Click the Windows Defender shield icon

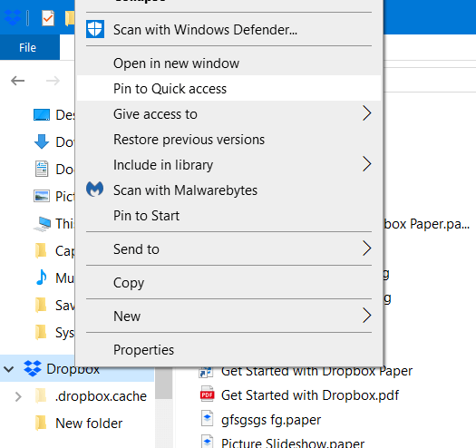(95, 29)
